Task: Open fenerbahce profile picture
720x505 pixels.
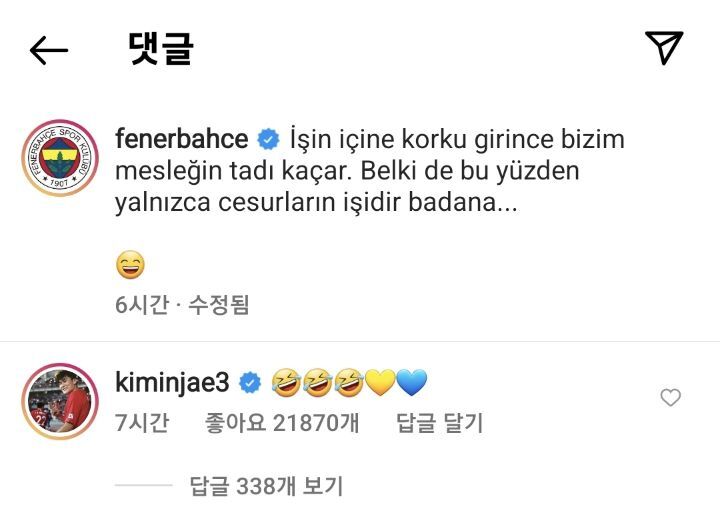Action: click(59, 161)
